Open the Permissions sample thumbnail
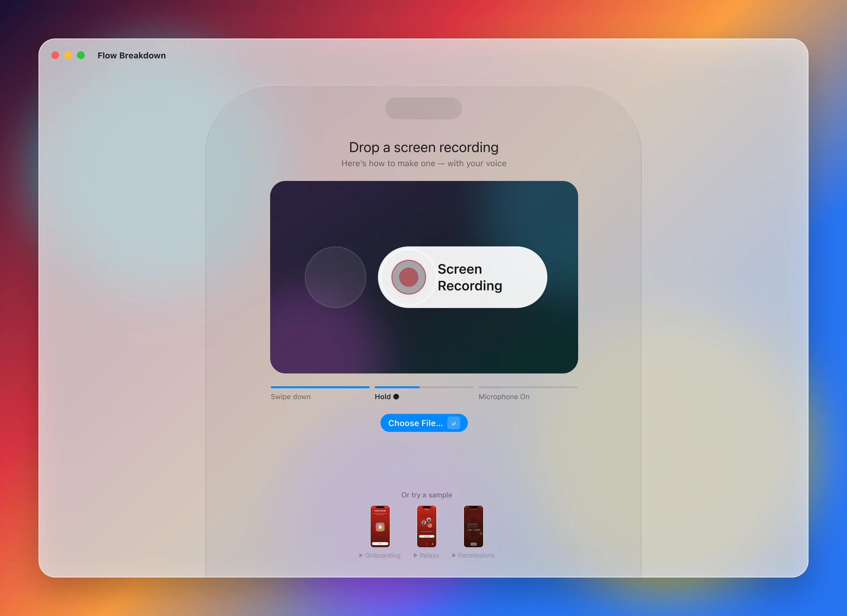This screenshot has width=847, height=616. [474, 527]
